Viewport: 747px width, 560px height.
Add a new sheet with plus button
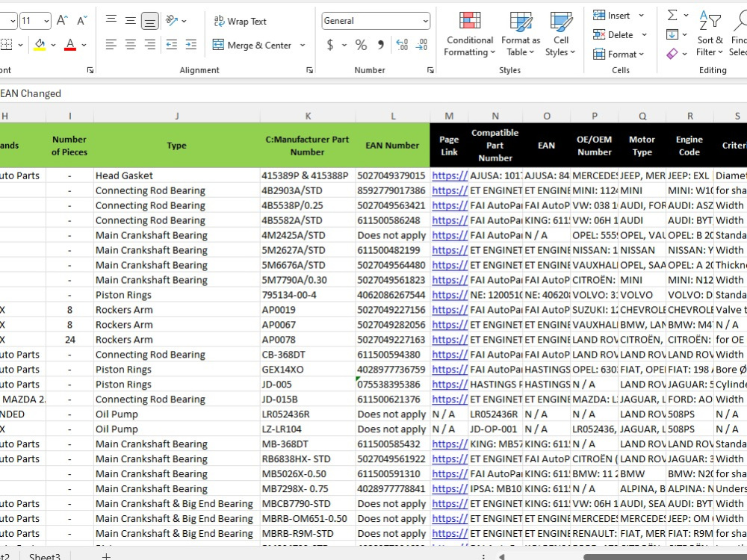(x=106, y=556)
